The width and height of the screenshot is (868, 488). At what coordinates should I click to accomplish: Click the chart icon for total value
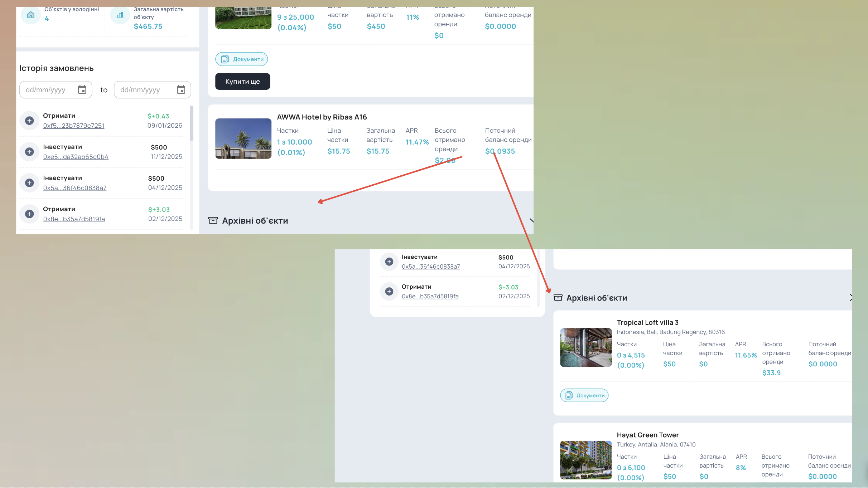pos(120,15)
